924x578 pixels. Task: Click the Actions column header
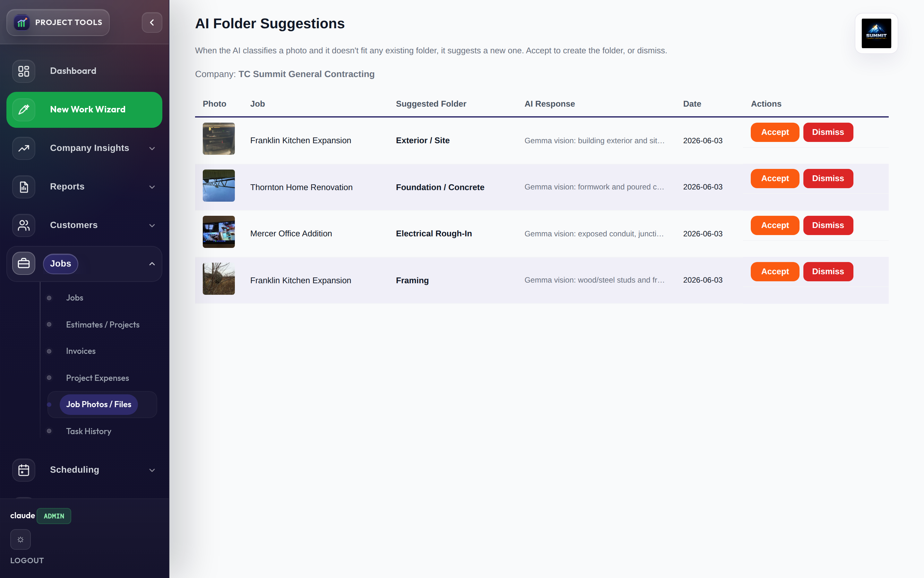point(766,104)
